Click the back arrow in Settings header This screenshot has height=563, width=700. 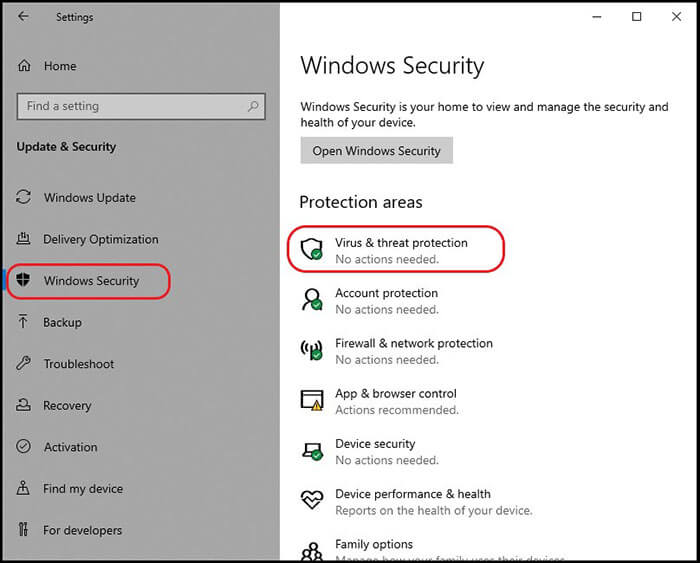point(24,17)
